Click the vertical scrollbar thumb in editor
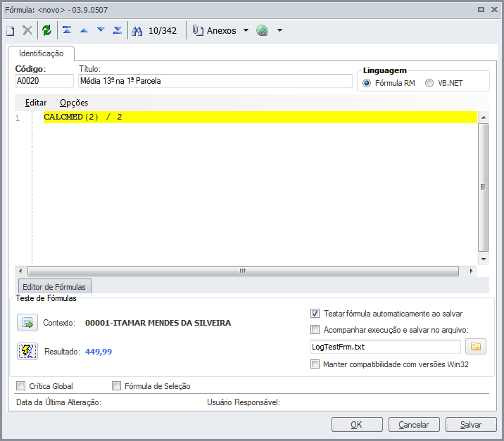 (x=483, y=187)
